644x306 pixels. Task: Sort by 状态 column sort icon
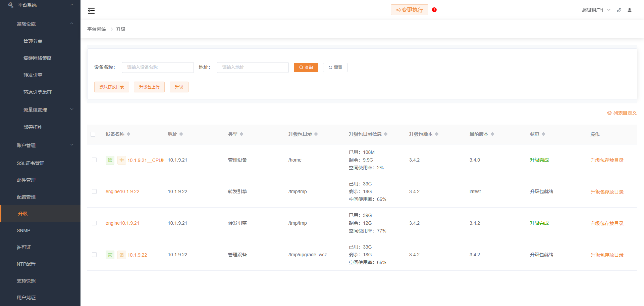click(543, 134)
